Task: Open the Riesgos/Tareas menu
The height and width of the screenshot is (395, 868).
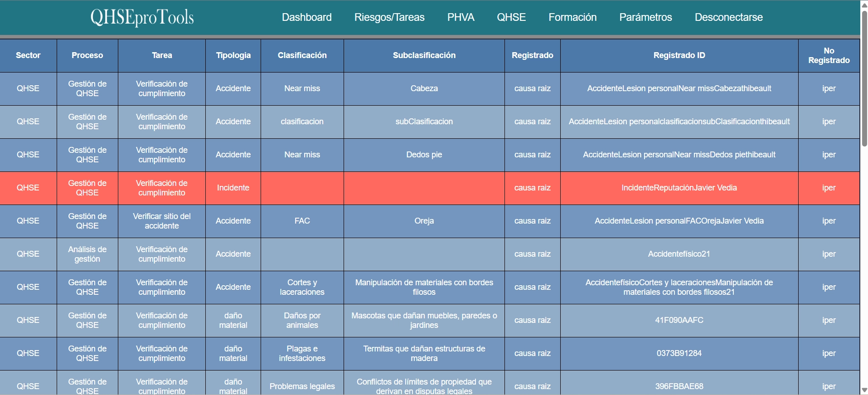Action: (x=389, y=17)
